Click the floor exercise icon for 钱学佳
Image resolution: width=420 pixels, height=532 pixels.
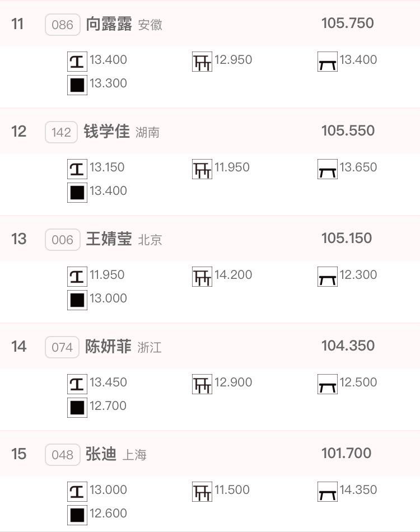click(77, 193)
